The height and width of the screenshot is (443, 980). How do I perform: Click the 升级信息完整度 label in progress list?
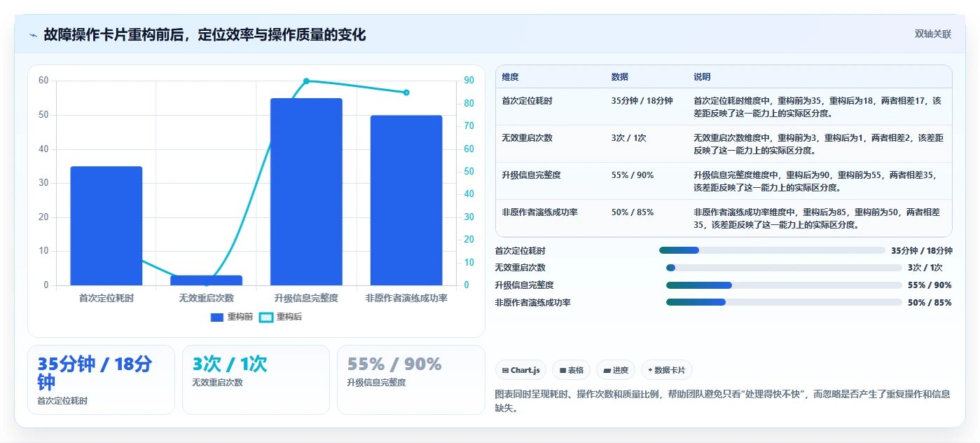click(x=524, y=285)
